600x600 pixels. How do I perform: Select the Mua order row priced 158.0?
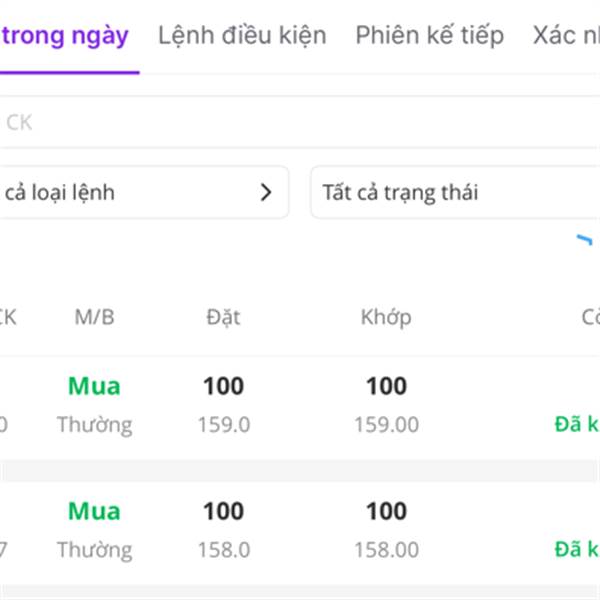tap(300, 530)
